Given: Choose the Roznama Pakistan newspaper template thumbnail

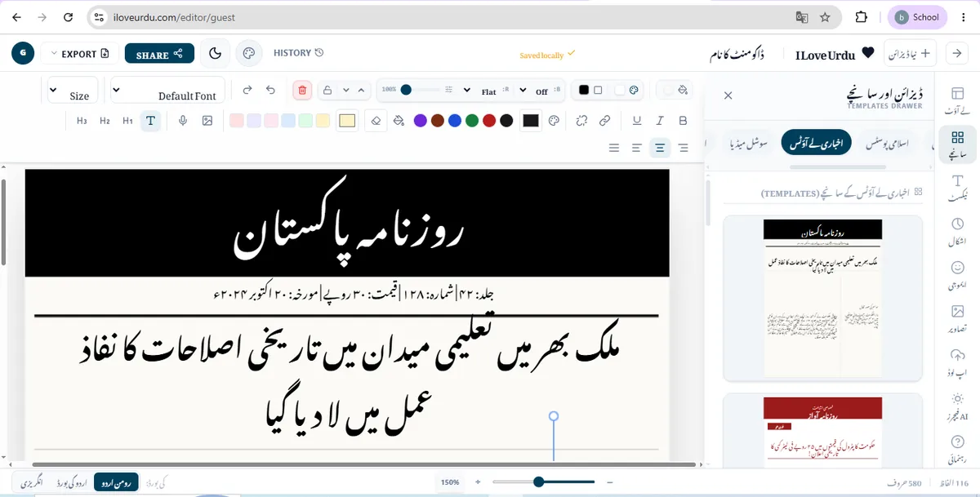Looking at the screenshot, I should pyautogui.click(x=823, y=299).
